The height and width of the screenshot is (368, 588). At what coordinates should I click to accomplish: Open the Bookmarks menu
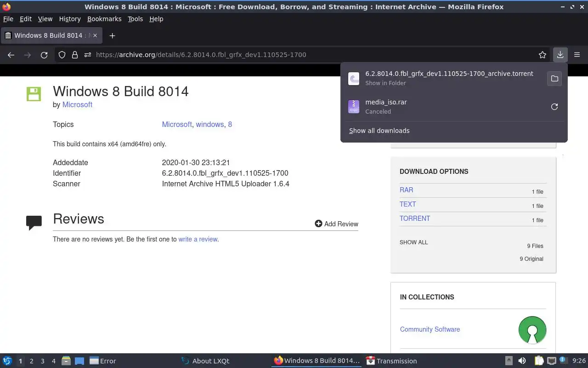(104, 19)
